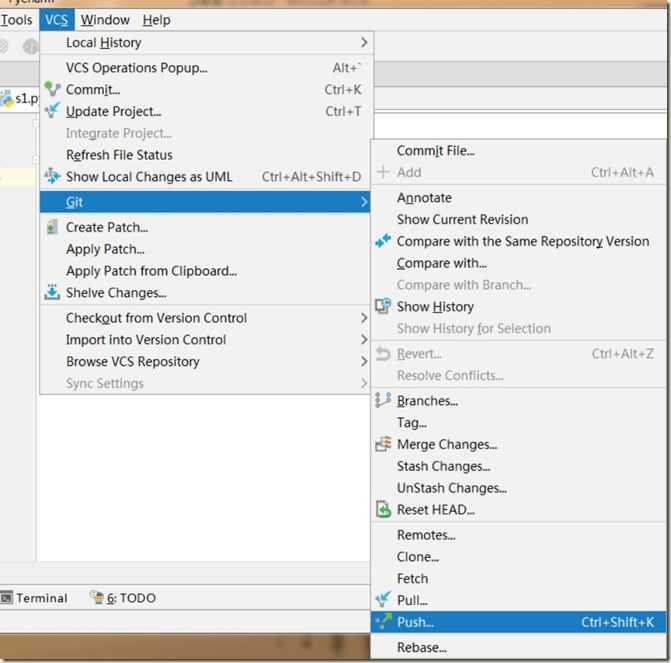Click the plus icon beside Add

[383, 172]
